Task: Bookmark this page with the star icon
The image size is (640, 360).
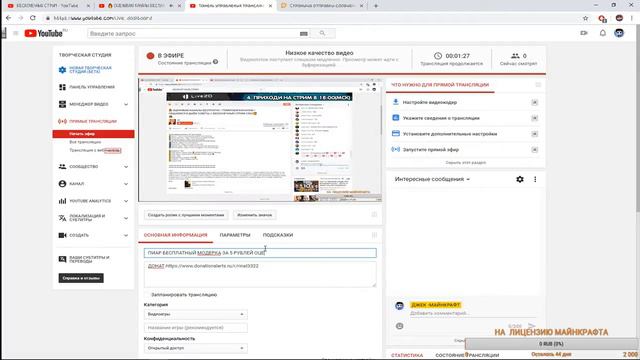Action: pyautogui.click(x=585, y=18)
